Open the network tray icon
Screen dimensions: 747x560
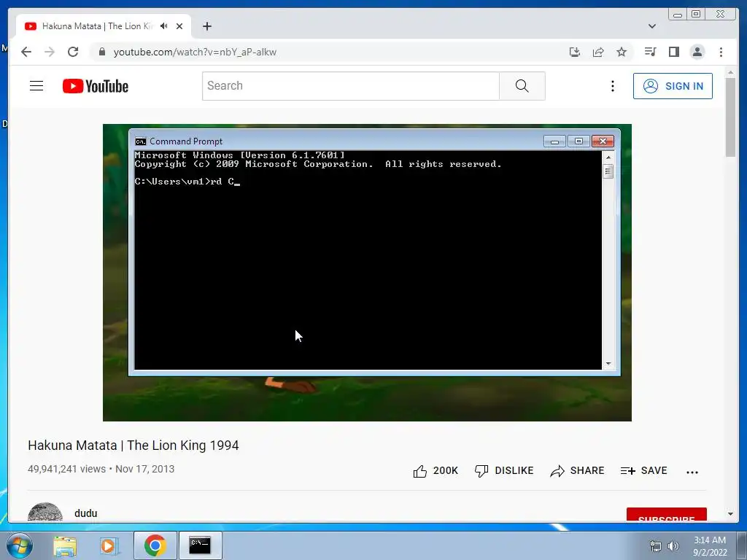click(x=656, y=546)
